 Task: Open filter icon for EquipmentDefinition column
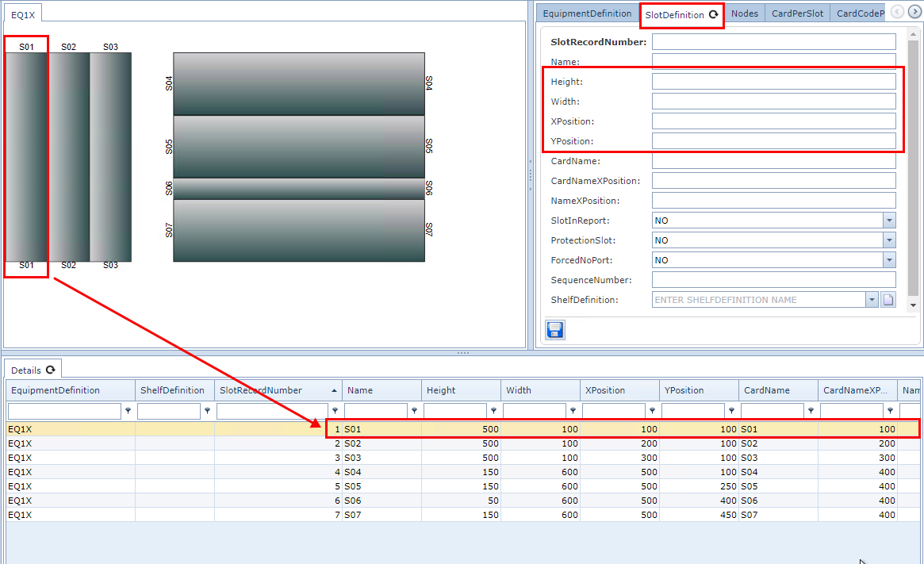click(128, 411)
